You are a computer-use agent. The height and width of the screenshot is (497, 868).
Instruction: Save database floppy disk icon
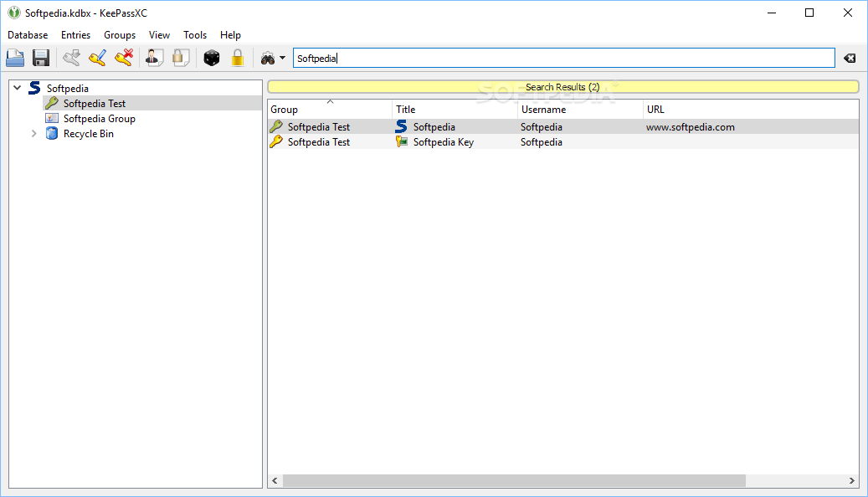(41, 58)
